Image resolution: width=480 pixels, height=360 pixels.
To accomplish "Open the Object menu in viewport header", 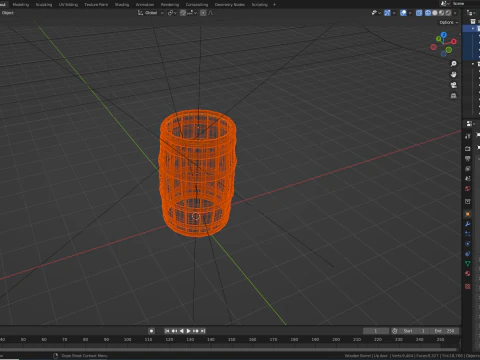I will [7, 13].
